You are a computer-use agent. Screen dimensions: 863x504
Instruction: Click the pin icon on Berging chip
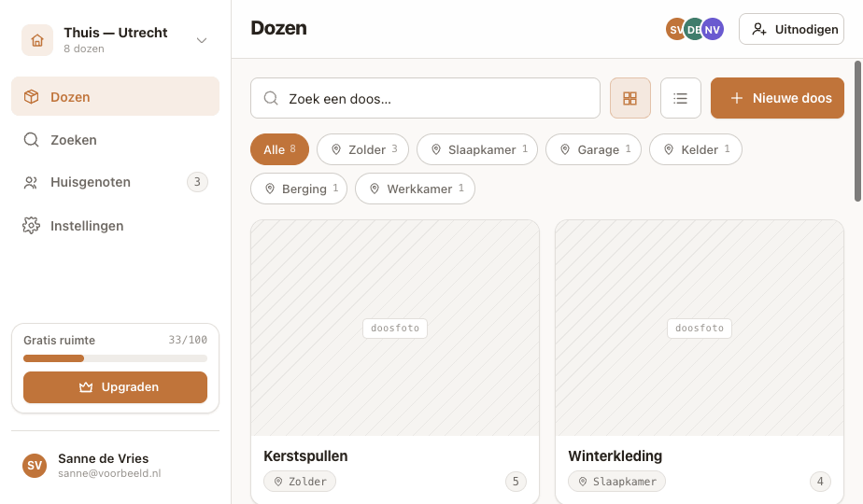pyautogui.click(x=270, y=189)
